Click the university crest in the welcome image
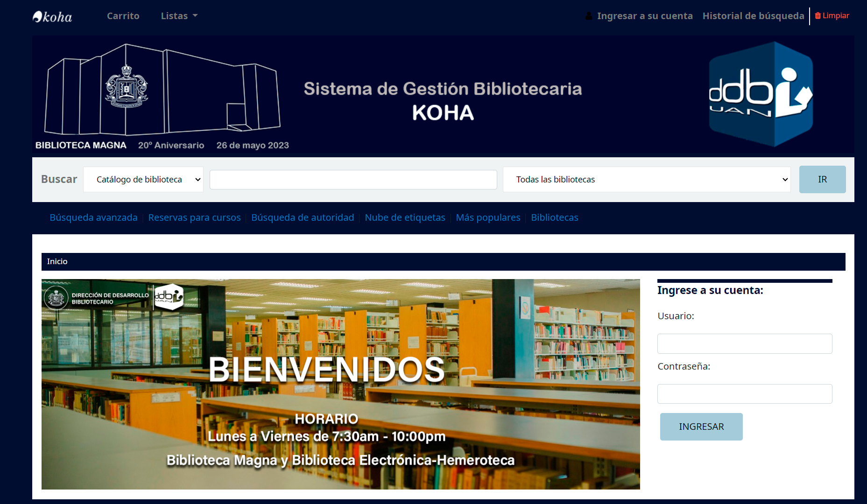 click(x=56, y=298)
